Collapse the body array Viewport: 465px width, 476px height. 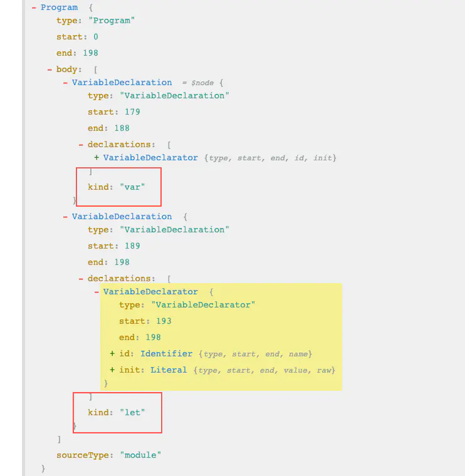50,70
